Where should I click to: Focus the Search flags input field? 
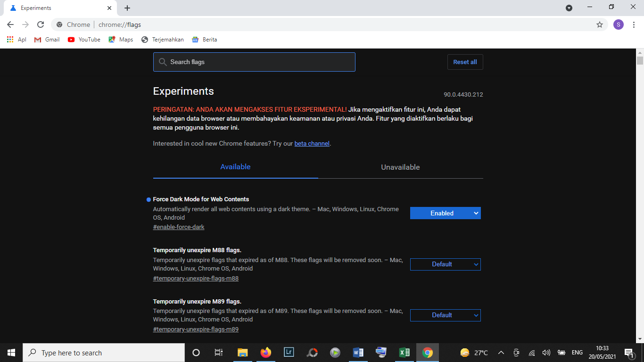pos(254,62)
